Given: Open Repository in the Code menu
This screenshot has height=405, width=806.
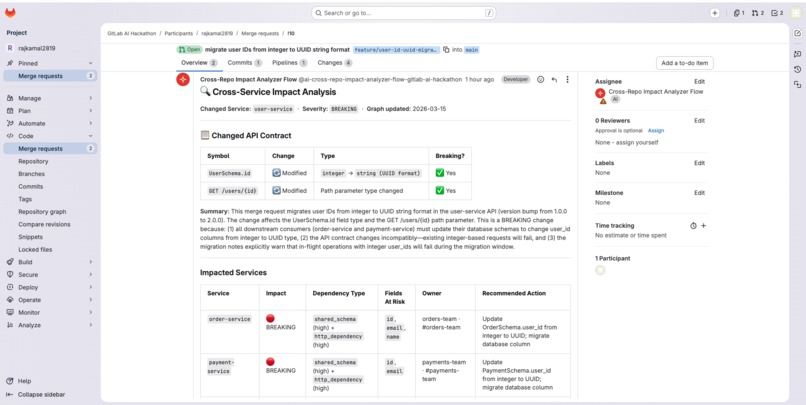Looking at the screenshot, I should point(50,161).
